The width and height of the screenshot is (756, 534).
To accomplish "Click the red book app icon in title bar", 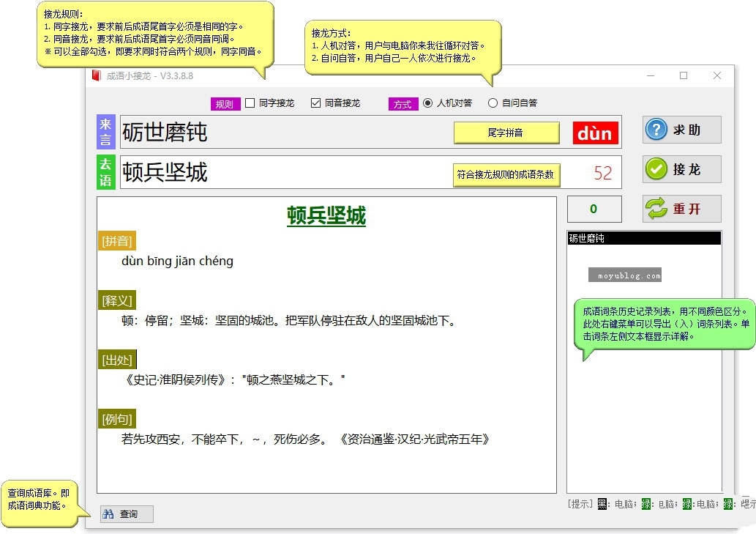I will point(96,75).
